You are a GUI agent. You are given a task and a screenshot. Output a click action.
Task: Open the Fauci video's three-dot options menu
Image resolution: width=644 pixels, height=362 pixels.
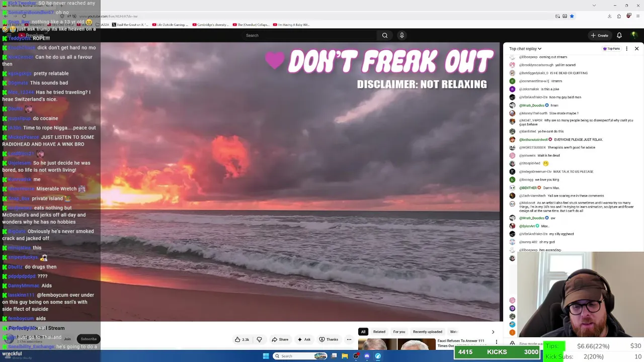[497, 342]
